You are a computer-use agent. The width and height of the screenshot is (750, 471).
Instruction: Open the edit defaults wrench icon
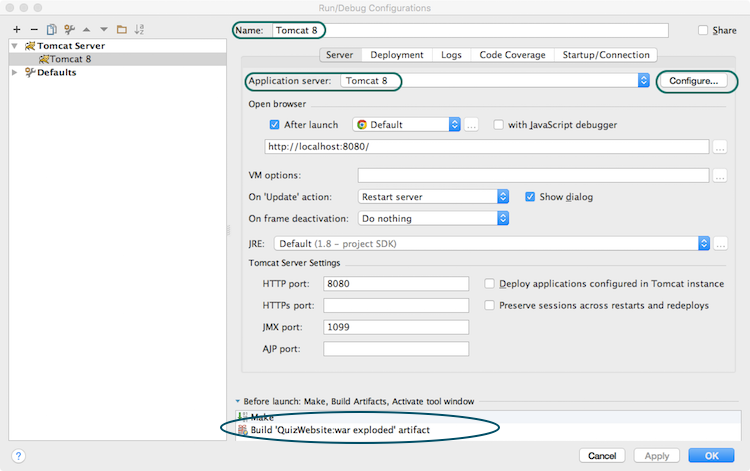69,30
